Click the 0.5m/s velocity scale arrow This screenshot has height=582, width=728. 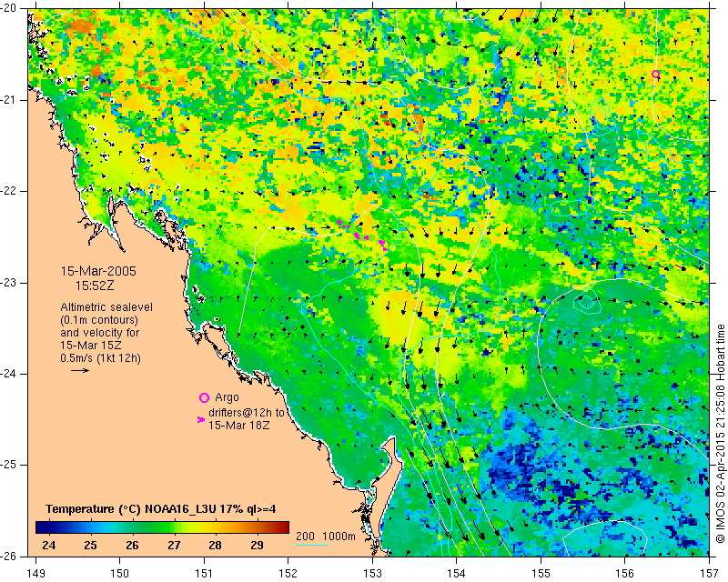click(80, 370)
